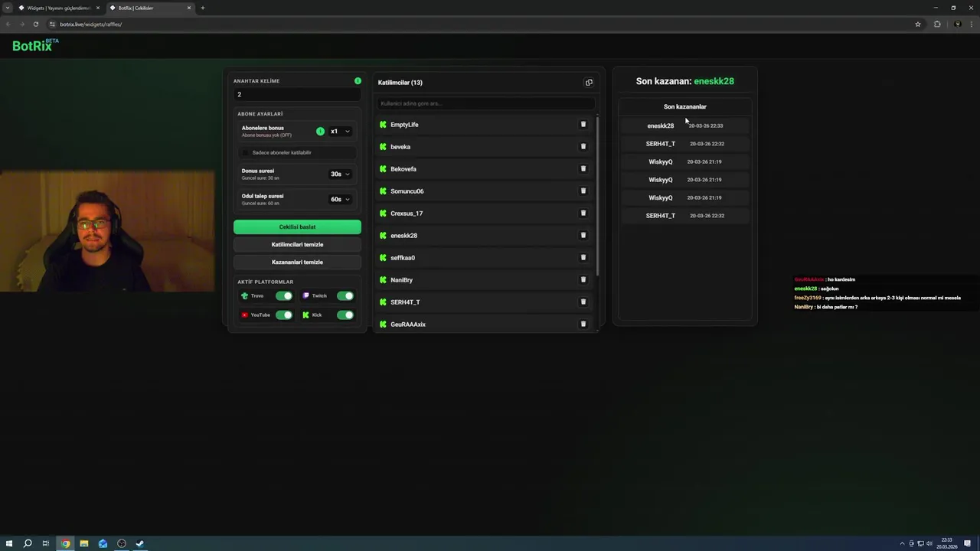Delete seffkaa0 with its trash icon
The height and width of the screenshot is (551, 980).
point(583,257)
